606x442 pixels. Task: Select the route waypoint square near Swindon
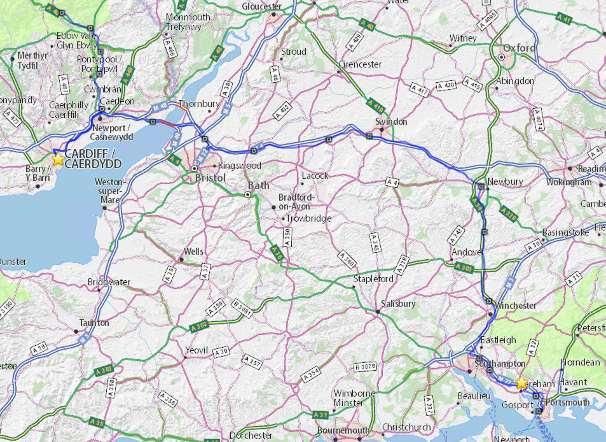(369, 136)
